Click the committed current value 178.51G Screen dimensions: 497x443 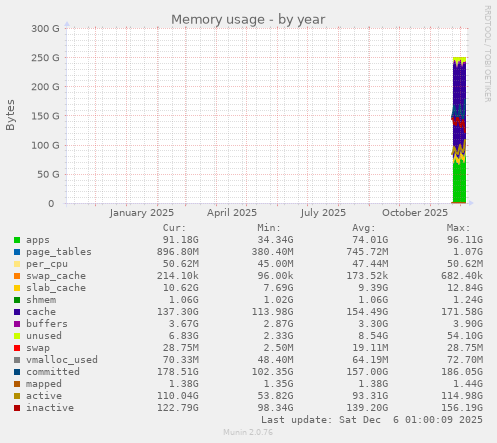click(x=177, y=372)
